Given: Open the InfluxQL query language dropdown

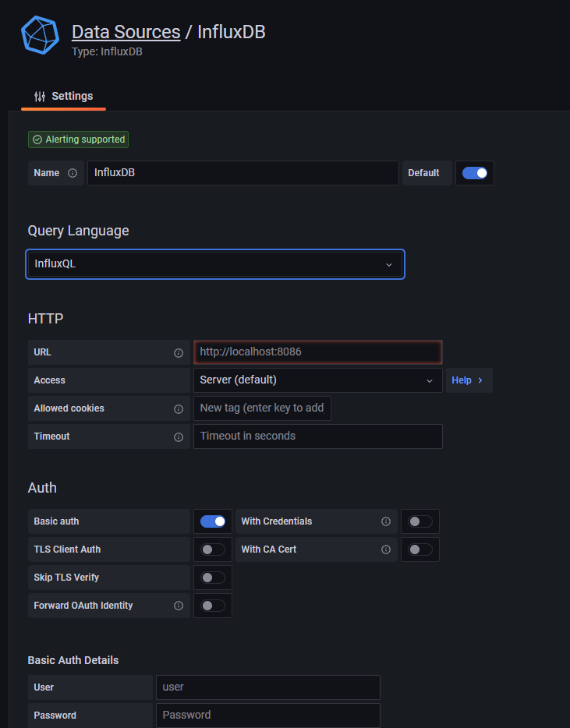Looking at the screenshot, I should pyautogui.click(x=215, y=264).
